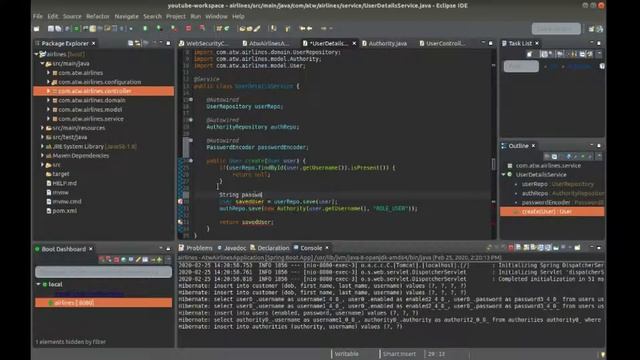Click the Open Perspective icon
This screenshot has width=640, height=360.
[591, 29]
